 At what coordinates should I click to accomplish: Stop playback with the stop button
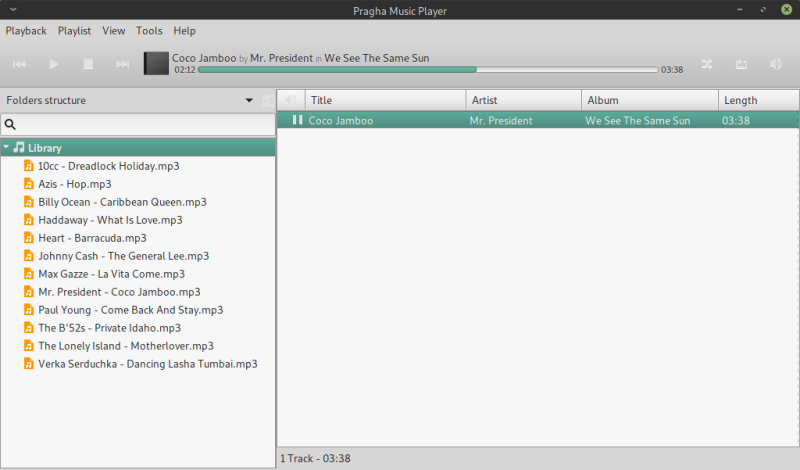88,64
